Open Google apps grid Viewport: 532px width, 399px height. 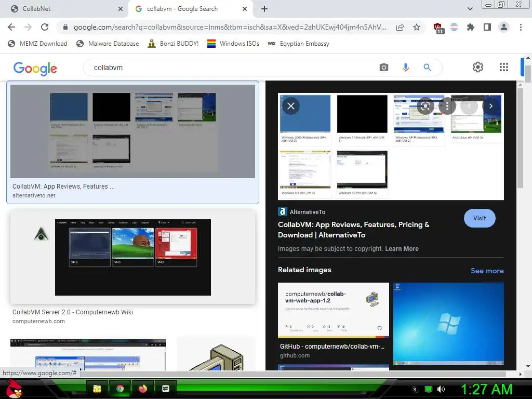[504, 67]
